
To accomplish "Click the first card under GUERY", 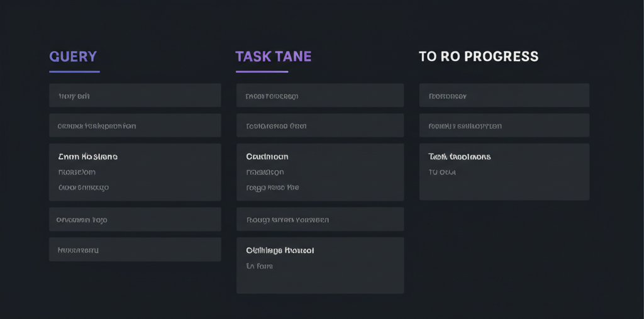I will click(x=135, y=96).
